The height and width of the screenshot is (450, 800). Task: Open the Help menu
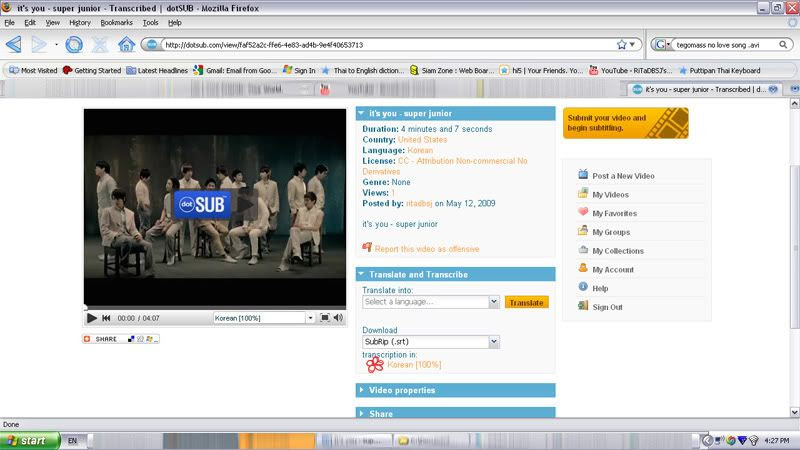[174, 22]
